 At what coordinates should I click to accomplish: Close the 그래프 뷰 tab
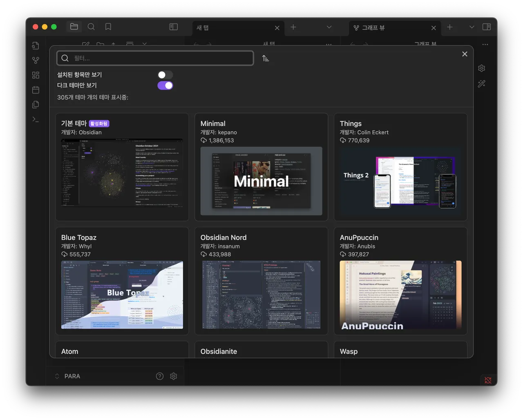[x=434, y=28]
